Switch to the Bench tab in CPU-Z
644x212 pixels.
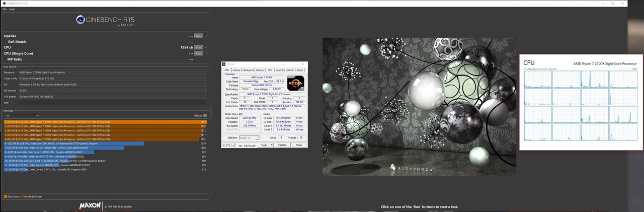[x=290, y=70]
